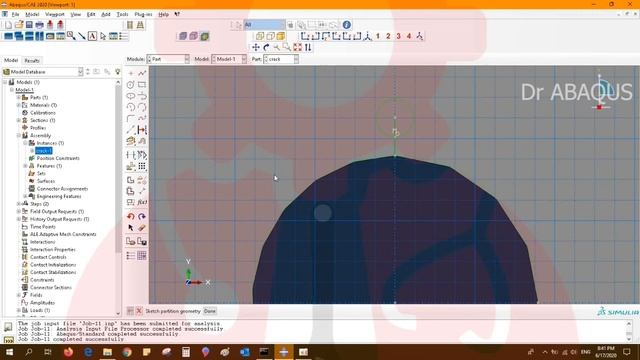Save the model database icon

[29, 25]
